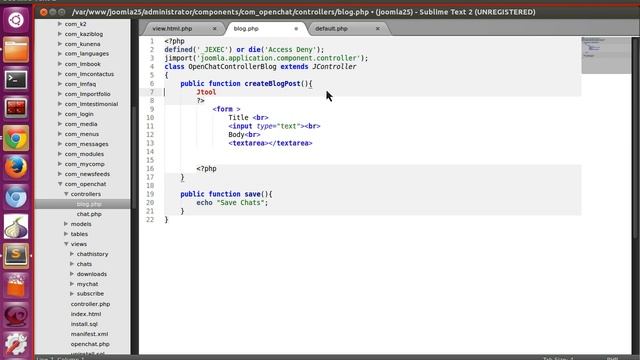Viewport: 640px width, 360px height.
Task: Select blog.php in the sidebar
Action: click(x=89, y=204)
